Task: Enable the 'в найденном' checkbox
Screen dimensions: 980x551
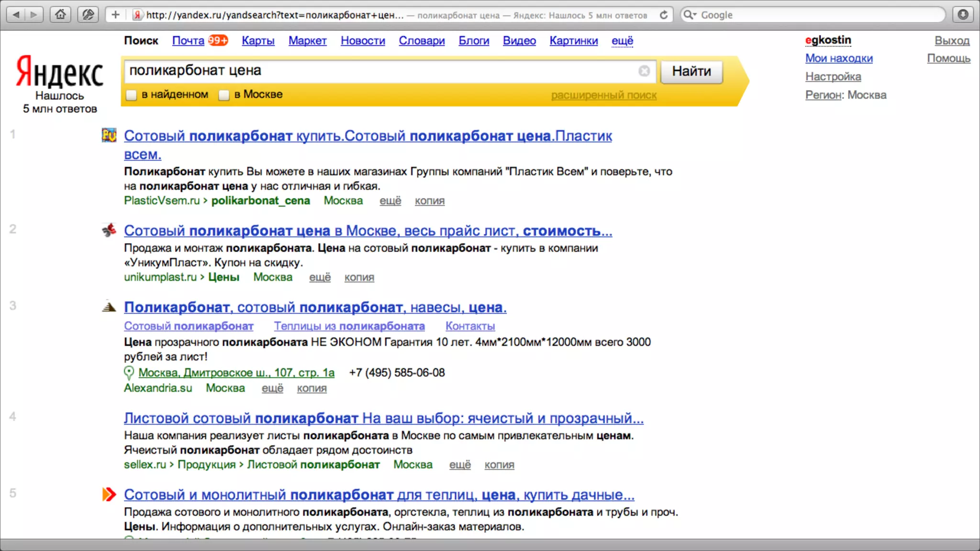Action: (x=131, y=95)
